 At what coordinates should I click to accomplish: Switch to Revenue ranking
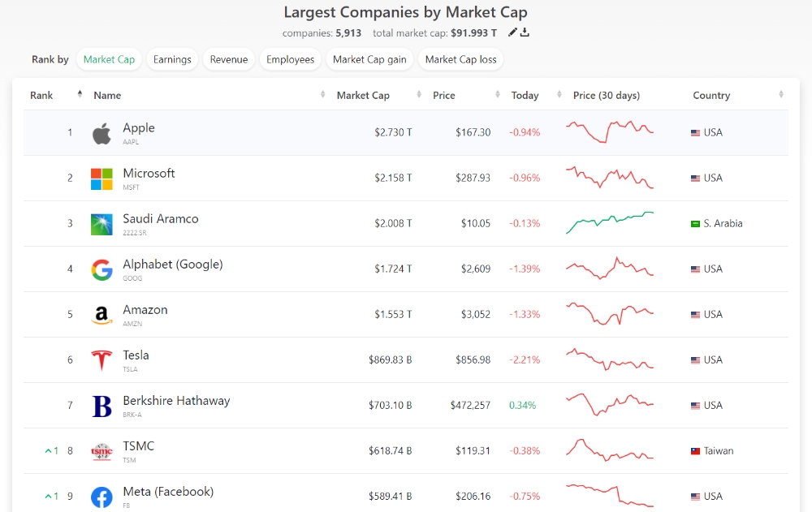pos(229,59)
